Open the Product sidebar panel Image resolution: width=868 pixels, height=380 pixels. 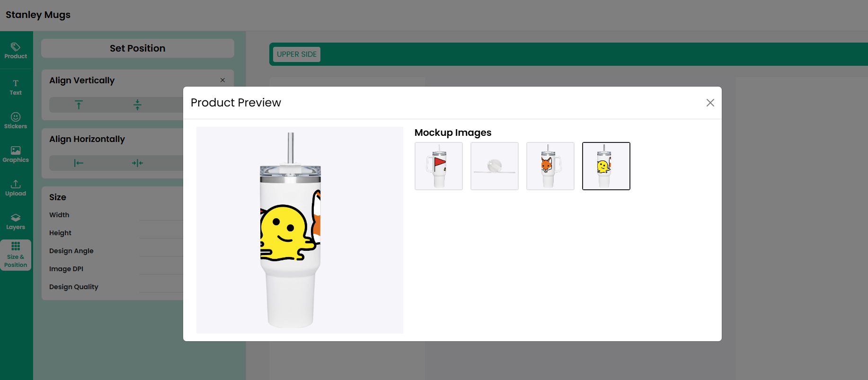tap(16, 51)
